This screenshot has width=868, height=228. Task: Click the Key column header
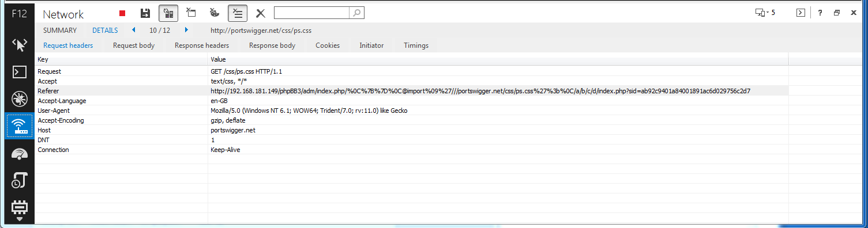pos(121,59)
